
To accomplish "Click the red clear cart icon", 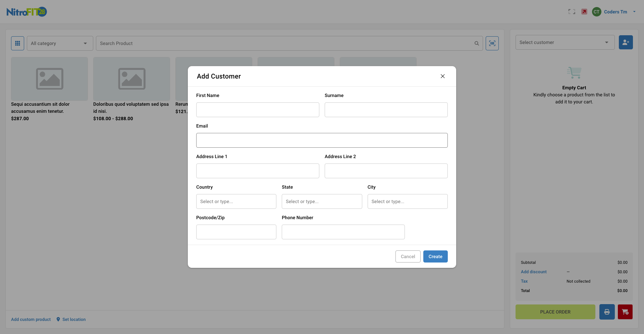I will (x=625, y=312).
